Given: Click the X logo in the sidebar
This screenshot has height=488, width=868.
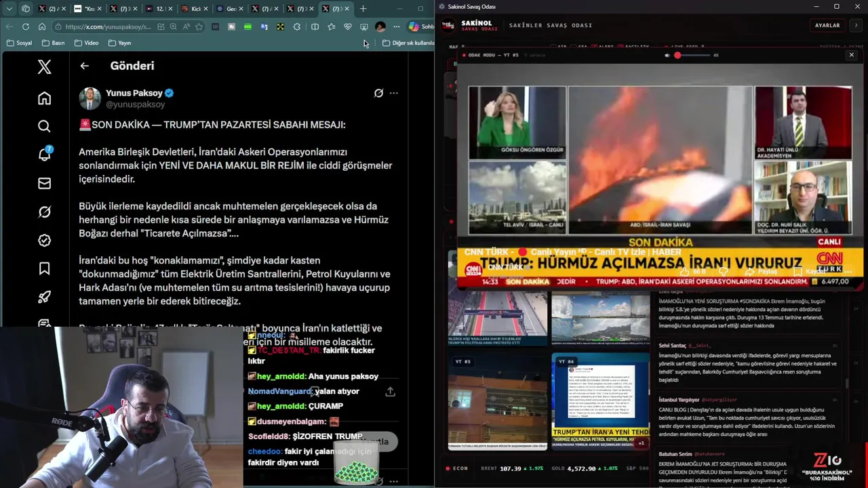Looking at the screenshot, I should 44,66.
